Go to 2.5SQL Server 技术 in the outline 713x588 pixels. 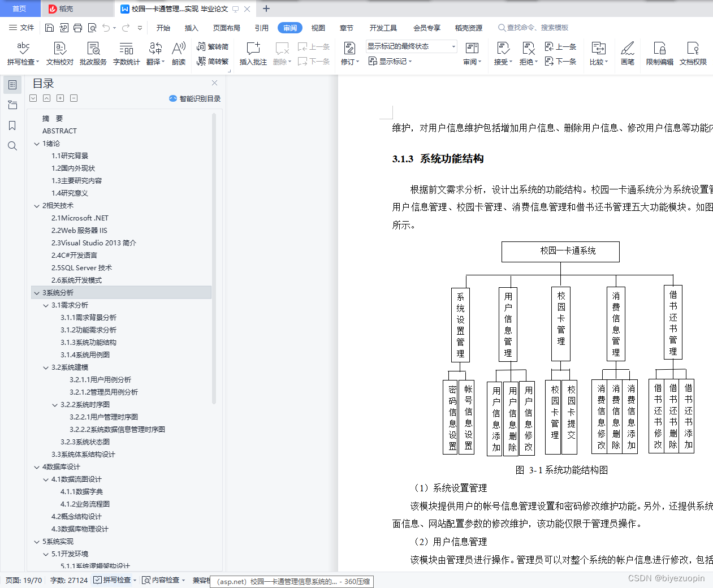click(82, 268)
